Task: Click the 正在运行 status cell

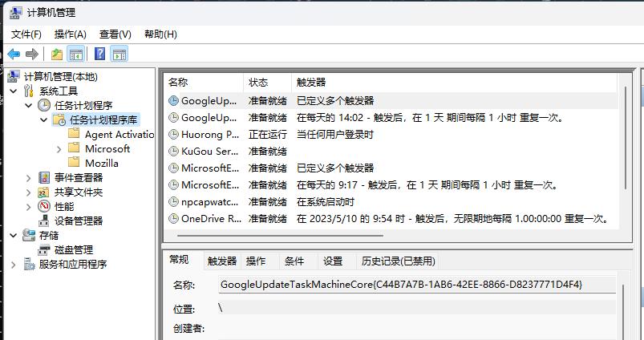Action: 267,134
